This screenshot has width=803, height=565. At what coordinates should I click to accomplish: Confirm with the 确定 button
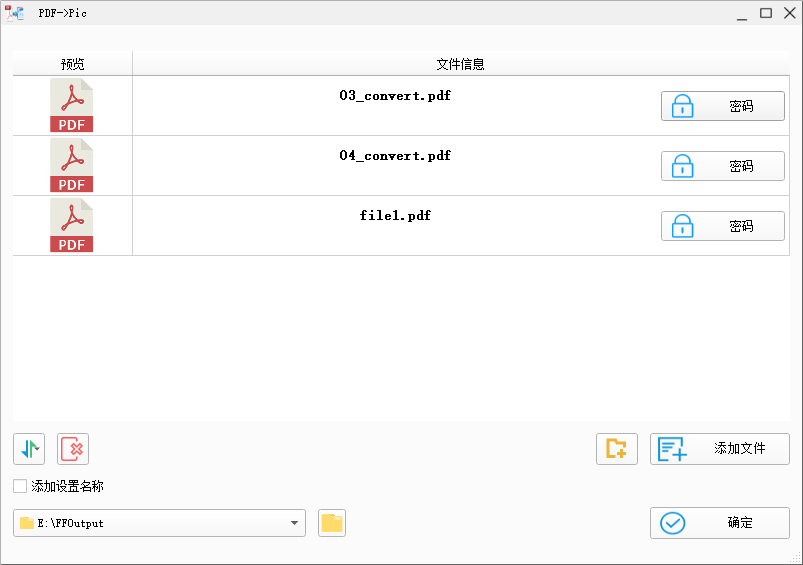pos(720,523)
